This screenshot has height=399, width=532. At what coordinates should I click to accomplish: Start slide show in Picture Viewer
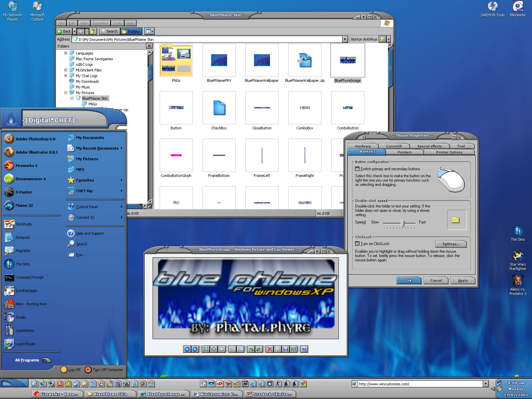pos(222,349)
